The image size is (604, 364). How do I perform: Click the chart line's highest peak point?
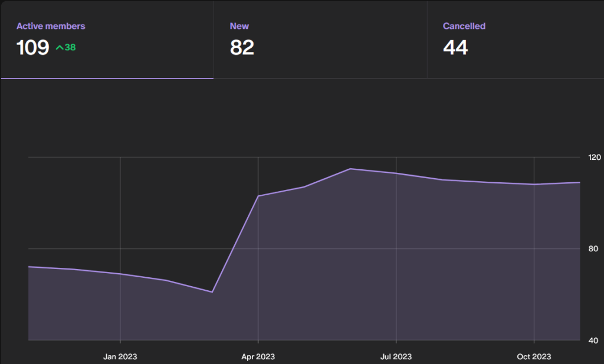350,169
